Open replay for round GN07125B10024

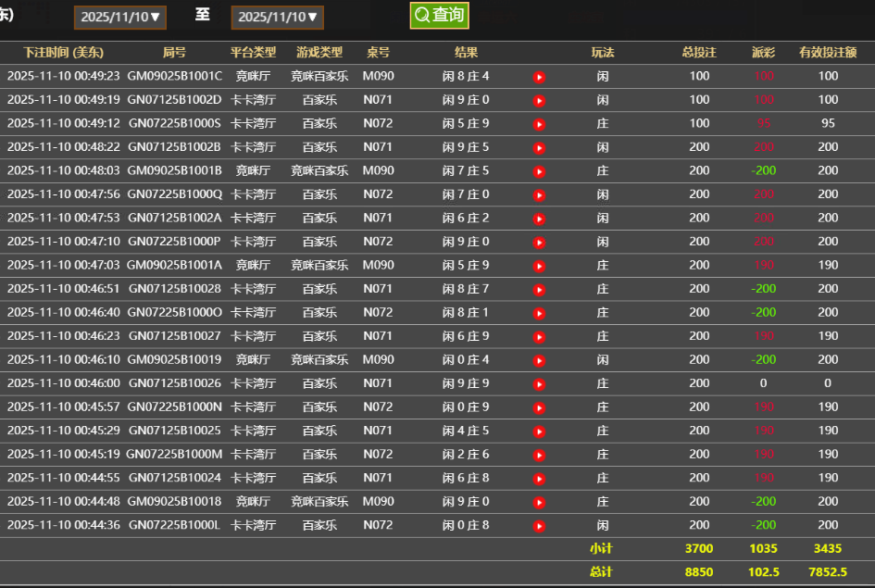tap(539, 478)
